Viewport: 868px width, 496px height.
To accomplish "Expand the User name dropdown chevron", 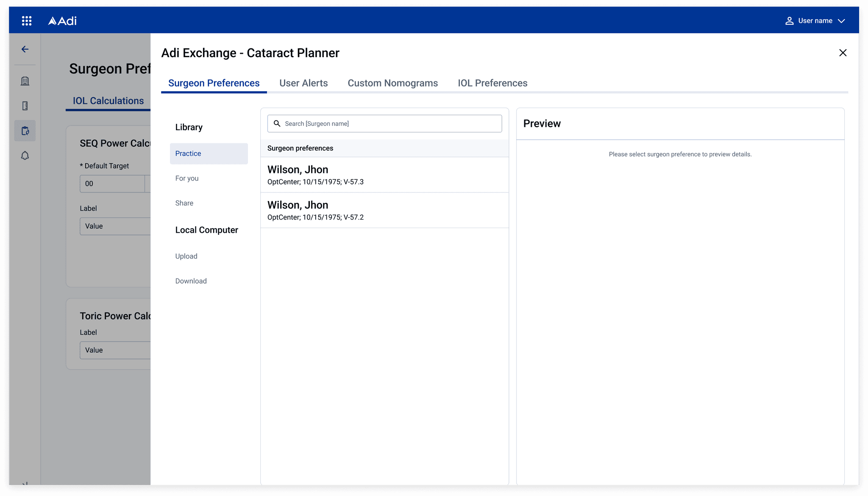I will tap(842, 21).
